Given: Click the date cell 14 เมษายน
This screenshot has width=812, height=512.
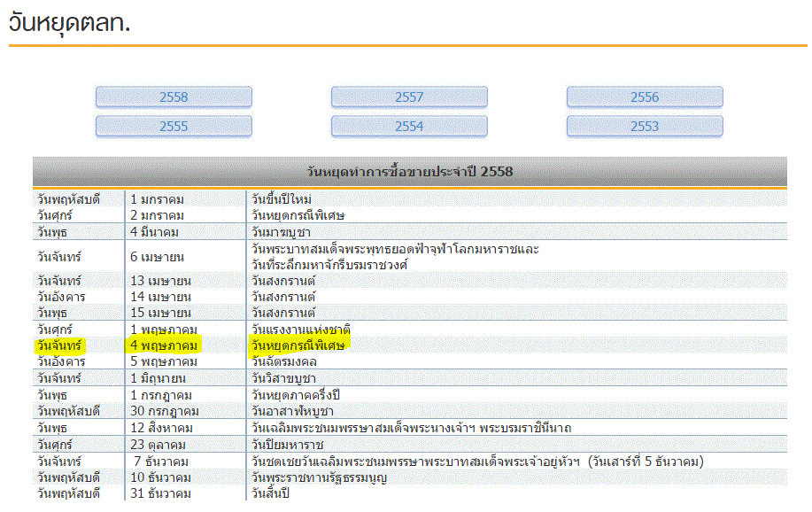Looking at the screenshot, I should pyautogui.click(x=160, y=297).
